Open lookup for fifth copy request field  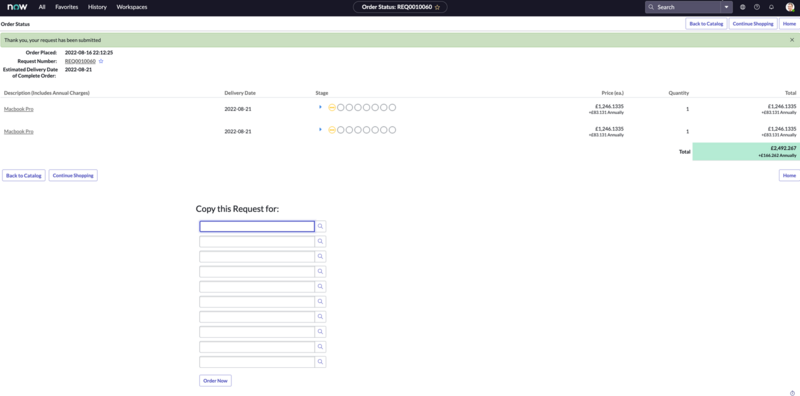pyautogui.click(x=320, y=287)
